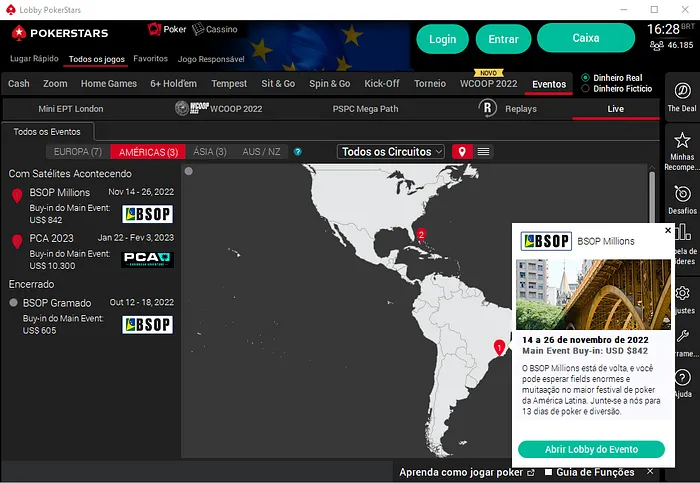
Task: Click the Poker cards icon
Action: click(x=154, y=29)
